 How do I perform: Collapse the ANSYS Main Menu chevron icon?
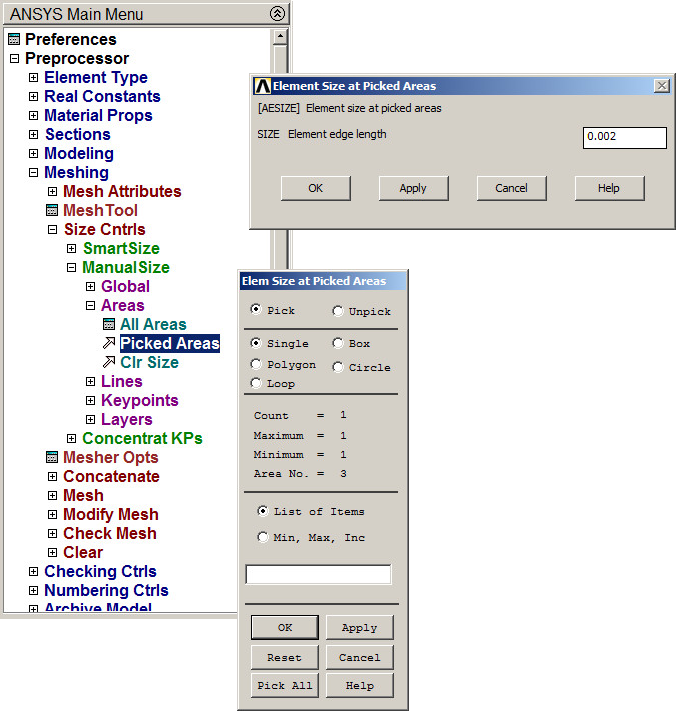click(279, 14)
